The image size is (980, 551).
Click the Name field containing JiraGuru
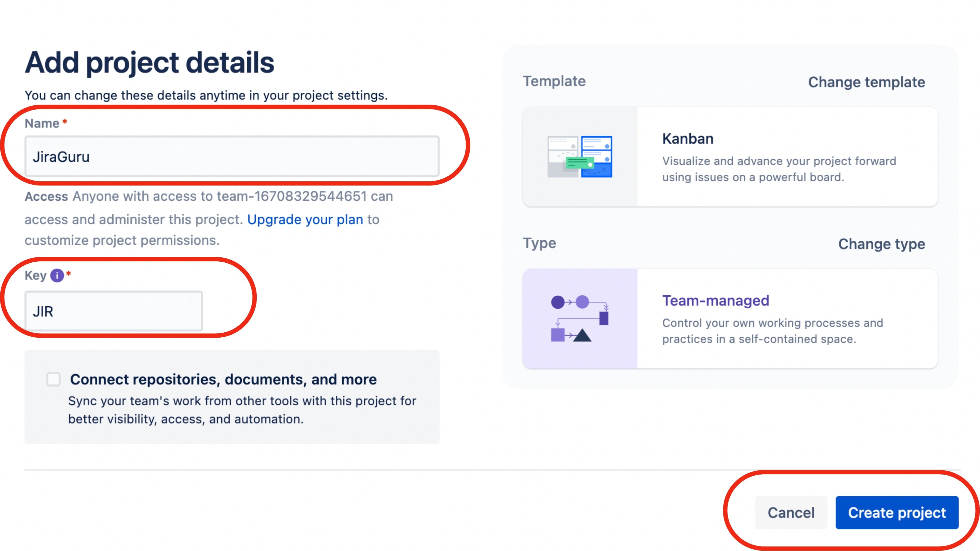click(232, 156)
